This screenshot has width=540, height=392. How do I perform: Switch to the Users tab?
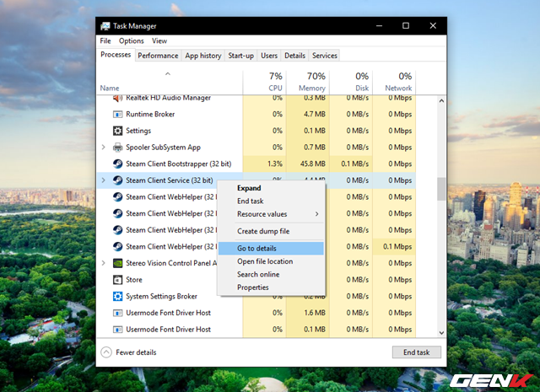pyautogui.click(x=269, y=56)
